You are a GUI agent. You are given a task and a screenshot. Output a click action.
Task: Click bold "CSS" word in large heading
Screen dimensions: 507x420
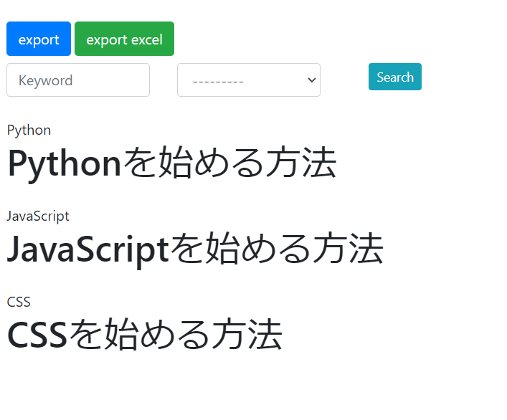[37, 335]
